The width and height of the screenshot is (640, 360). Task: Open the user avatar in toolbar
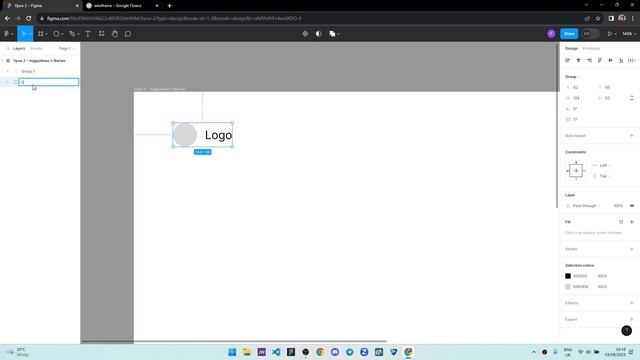(551, 34)
